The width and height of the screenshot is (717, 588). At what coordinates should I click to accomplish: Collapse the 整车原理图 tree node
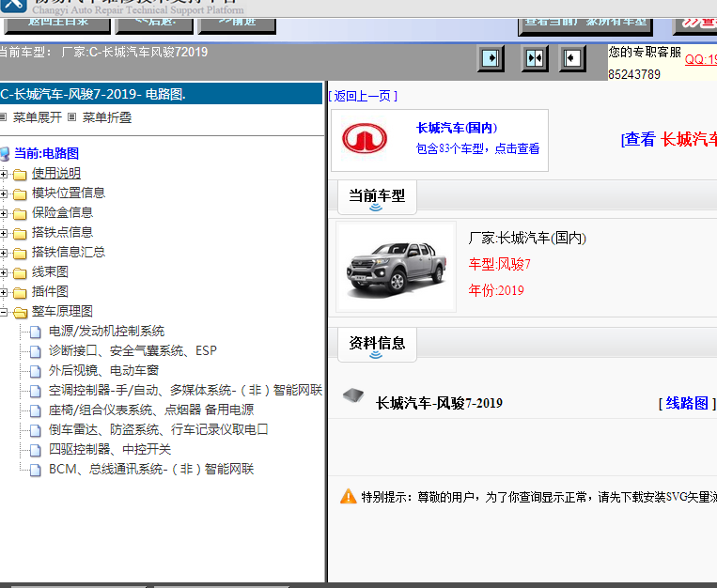(x=3, y=312)
